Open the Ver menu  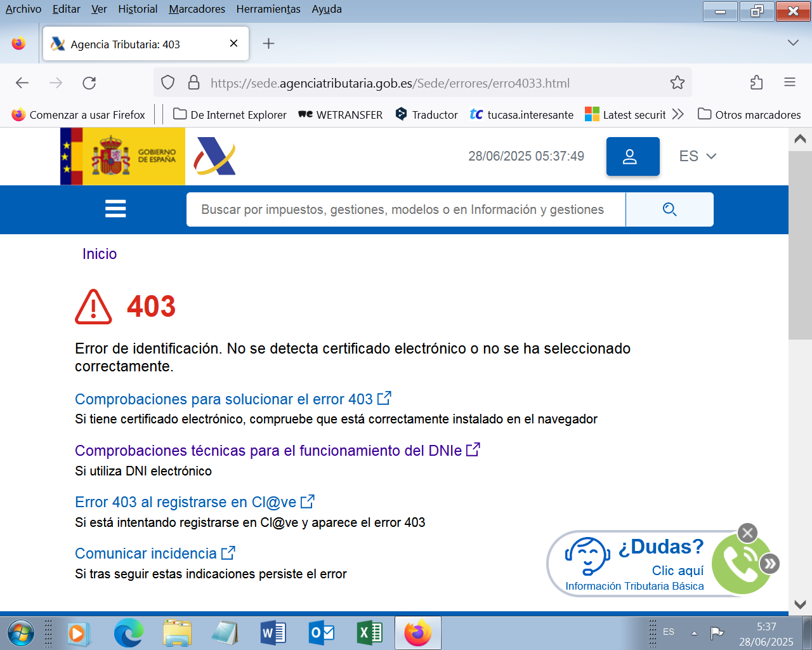point(99,9)
